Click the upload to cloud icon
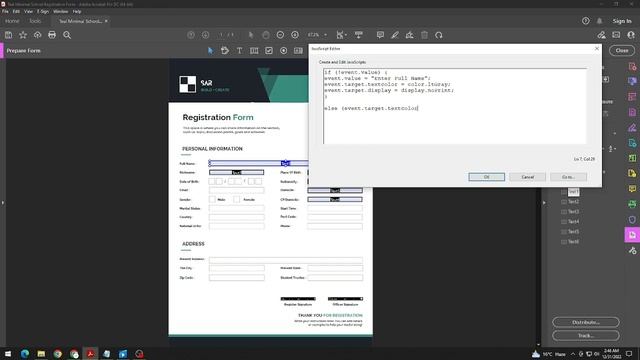Image resolution: width=640 pixels, height=360 pixels. point(38,35)
